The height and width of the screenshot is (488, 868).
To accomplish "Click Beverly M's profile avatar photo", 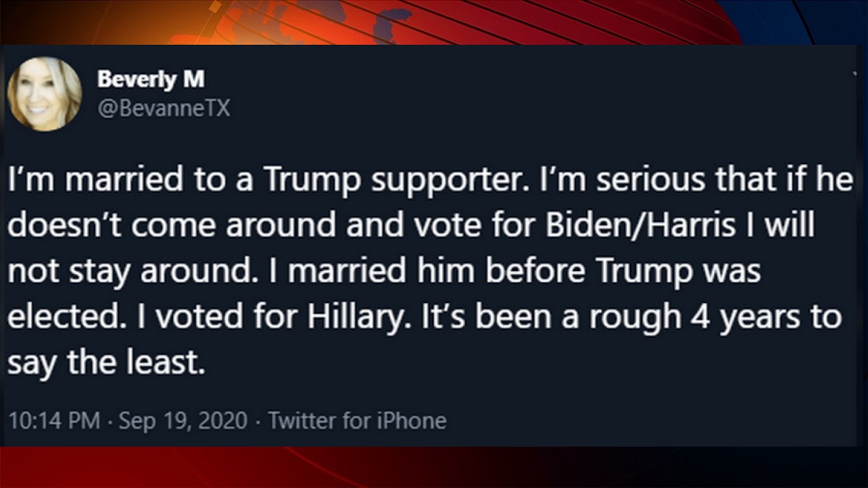I will pyautogui.click(x=44, y=95).
